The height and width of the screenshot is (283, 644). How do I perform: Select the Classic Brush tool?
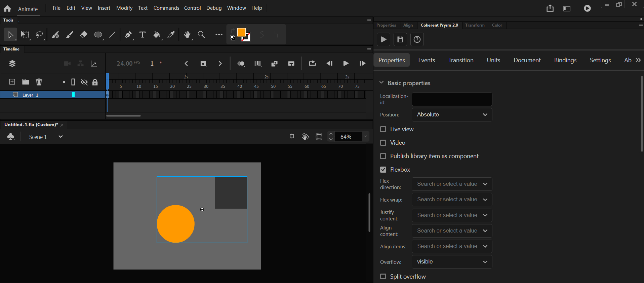point(70,35)
